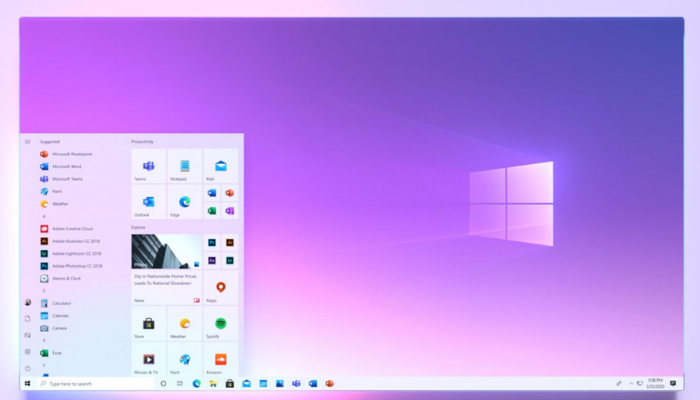Image resolution: width=700 pixels, height=400 pixels.
Task: Open File Explorer from the taskbar
Action: coord(213,383)
